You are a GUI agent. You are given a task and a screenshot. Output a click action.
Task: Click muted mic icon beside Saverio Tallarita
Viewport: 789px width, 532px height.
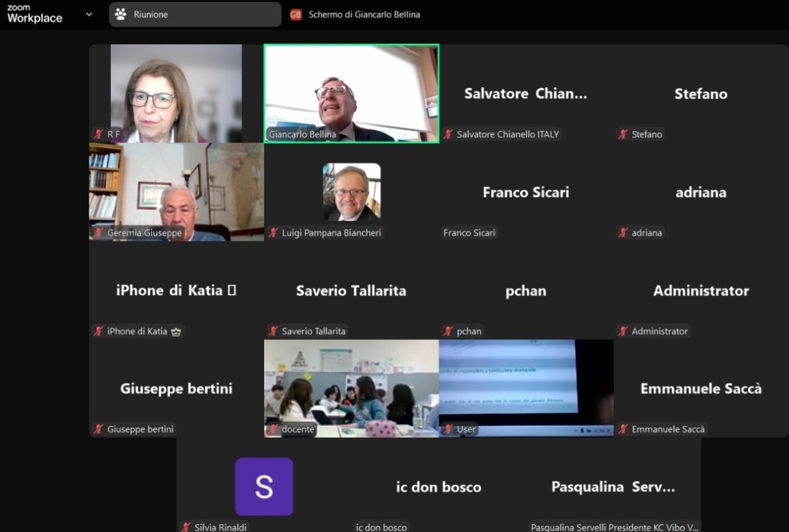(273, 331)
